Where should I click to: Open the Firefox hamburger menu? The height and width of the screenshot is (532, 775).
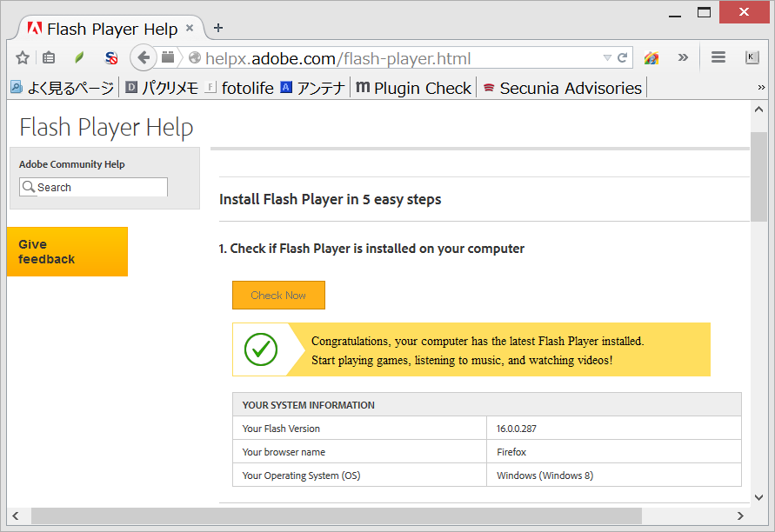click(718, 57)
